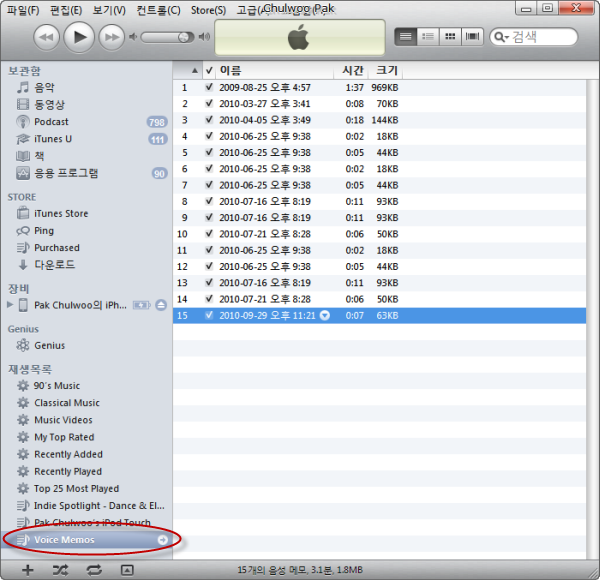Screen dimensions: 600x580
Task: Sort by the 시간 column header
Action: (351, 70)
